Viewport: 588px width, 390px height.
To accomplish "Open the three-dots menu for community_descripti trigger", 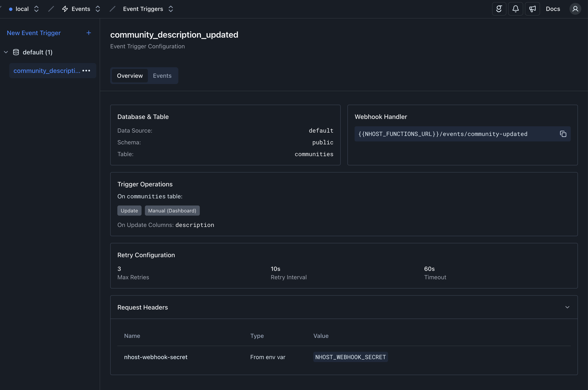I will coord(86,71).
